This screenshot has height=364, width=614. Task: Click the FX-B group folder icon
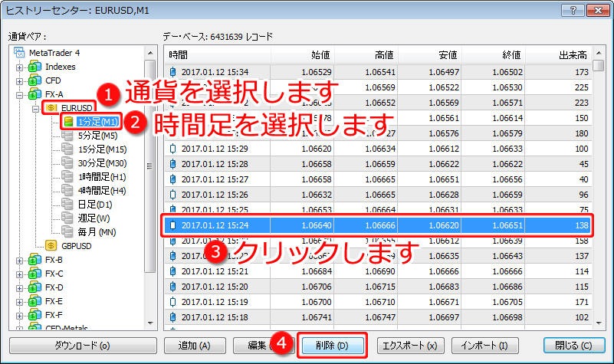(x=34, y=260)
